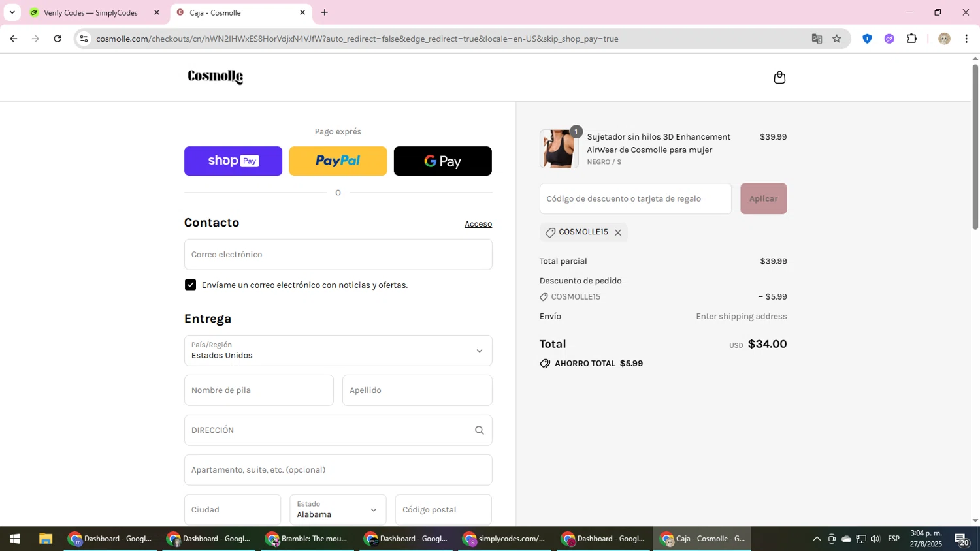Expand the Estado dropdown showing Alabama
Image resolution: width=980 pixels, height=551 pixels.
pos(338,510)
